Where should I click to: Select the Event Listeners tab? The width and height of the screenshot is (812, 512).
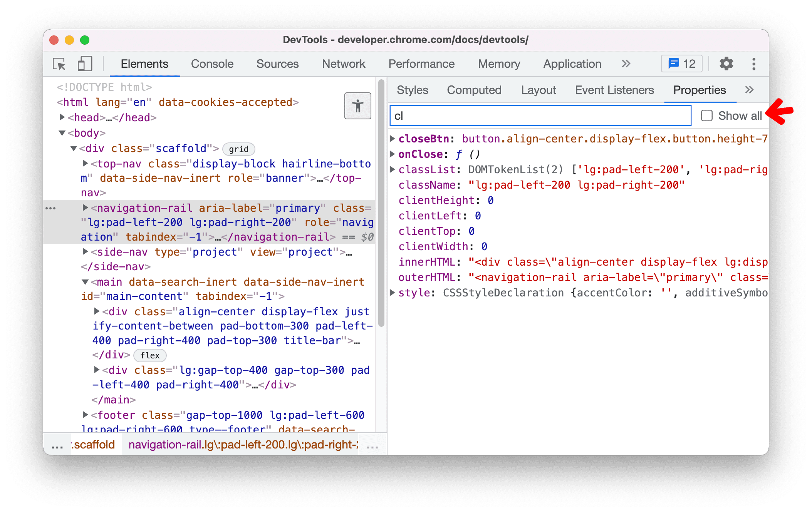pos(613,90)
